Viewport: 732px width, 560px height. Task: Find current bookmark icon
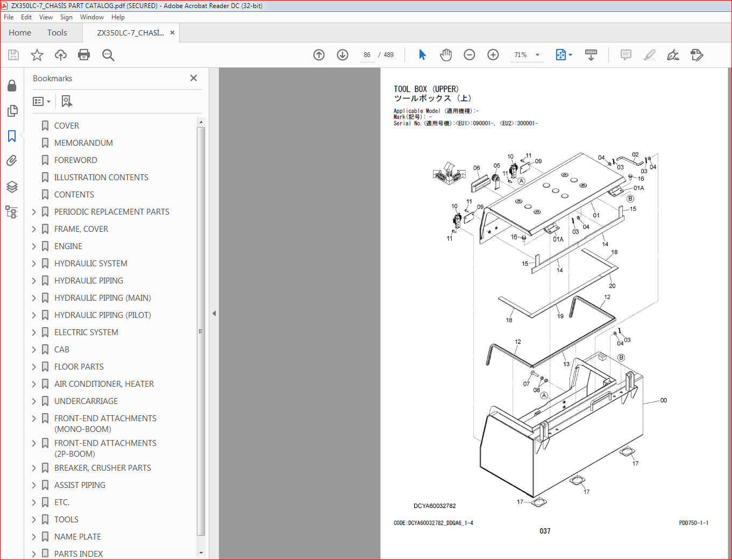(67, 101)
